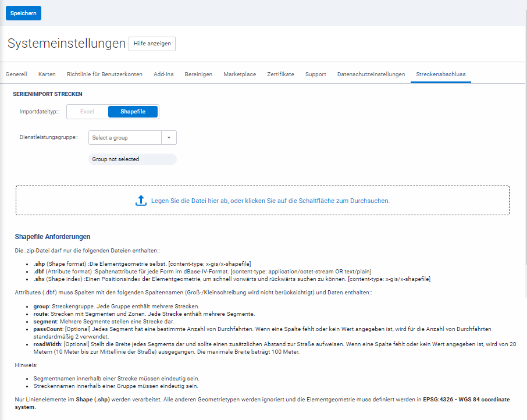Switch to the Generell tab

coord(16,74)
